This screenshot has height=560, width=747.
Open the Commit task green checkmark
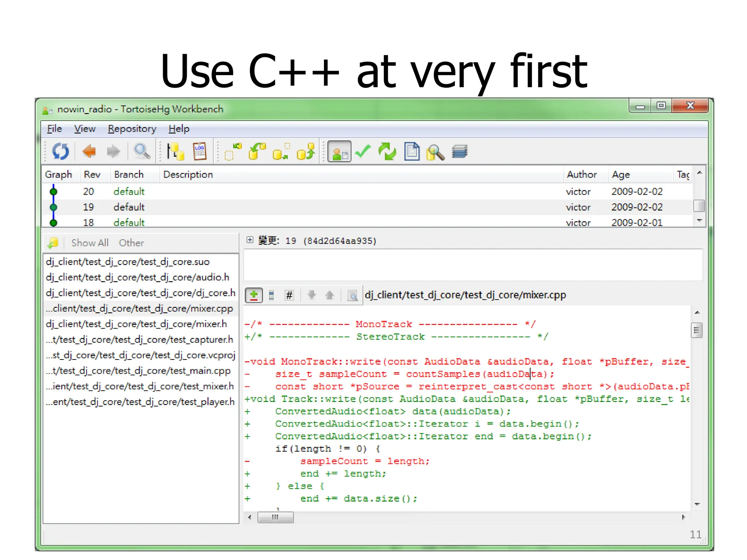coord(363,151)
